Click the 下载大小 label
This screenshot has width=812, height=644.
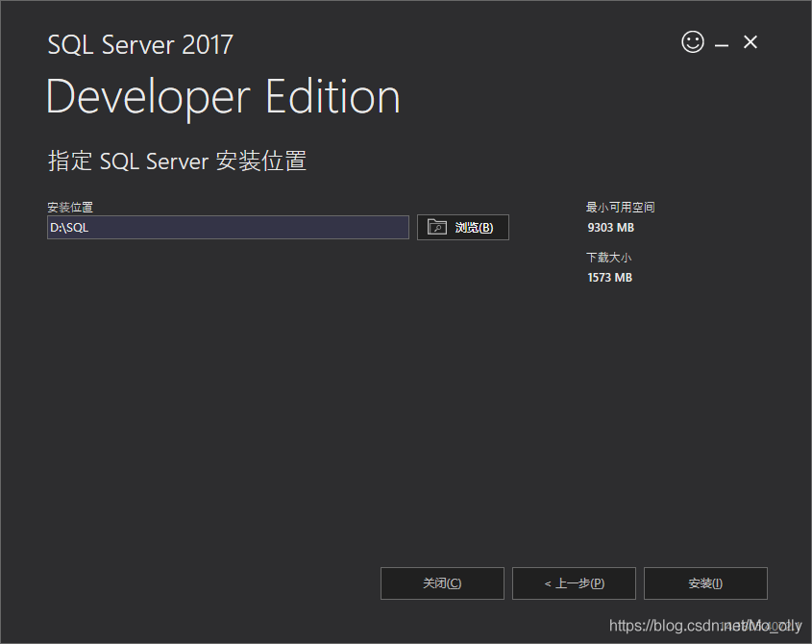[x=608, y=258]
